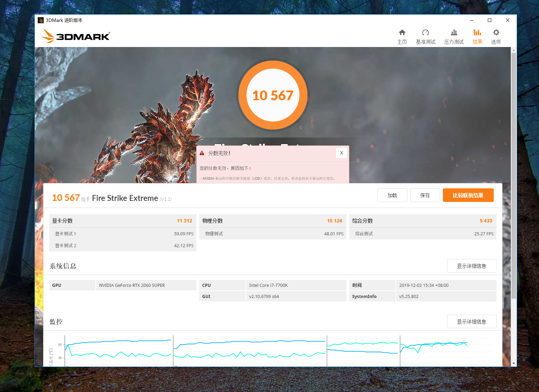Click the red warning triangle icon
Screen dimensions: 539x392
(x=202, y=153)
